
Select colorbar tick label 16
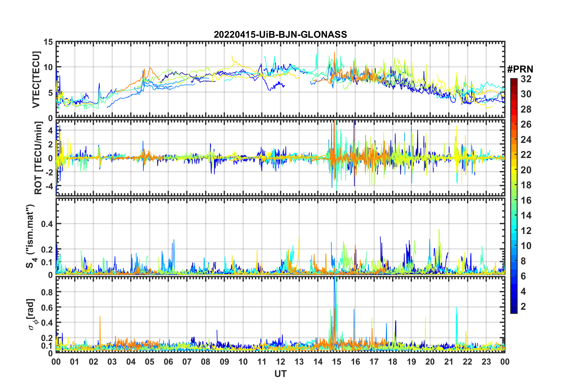(526, 200)
